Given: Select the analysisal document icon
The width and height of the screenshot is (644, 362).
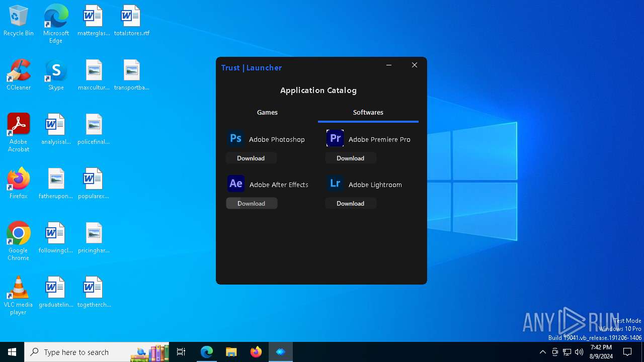Looking at the screenshot, I should [56, 130].
